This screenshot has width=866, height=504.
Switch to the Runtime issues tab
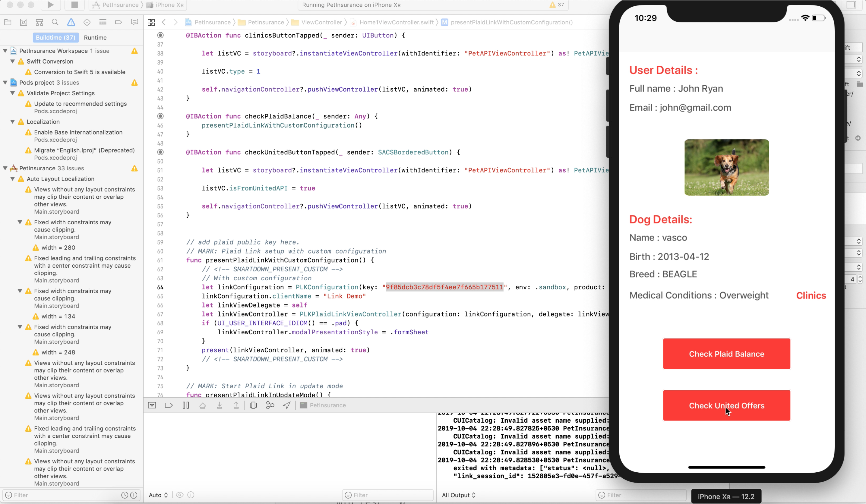click(95, 37)
